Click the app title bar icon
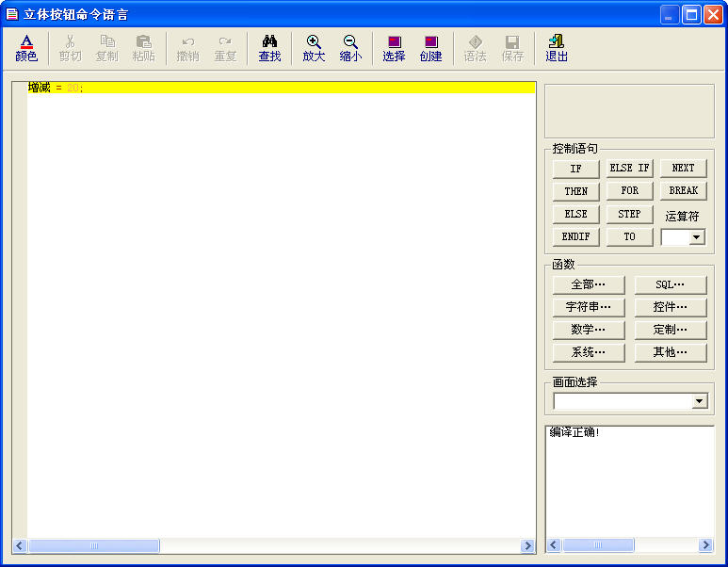The image size is (728, 567). point(12,14)
